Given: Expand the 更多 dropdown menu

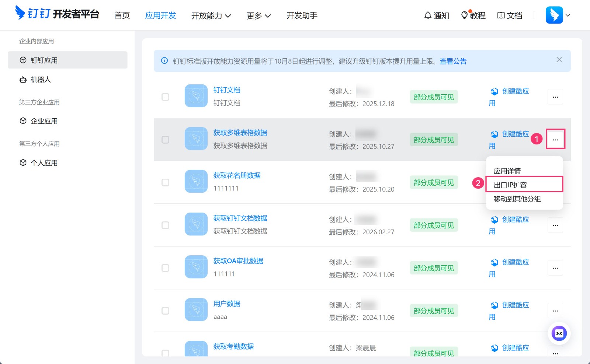Looking at the screenshot, I should pos(258,16).
